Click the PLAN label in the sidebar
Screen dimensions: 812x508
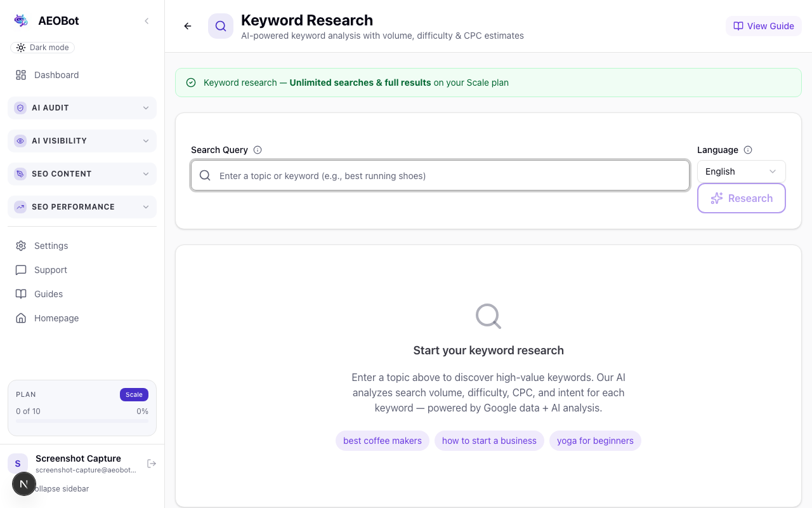click(x=27, y=394)
